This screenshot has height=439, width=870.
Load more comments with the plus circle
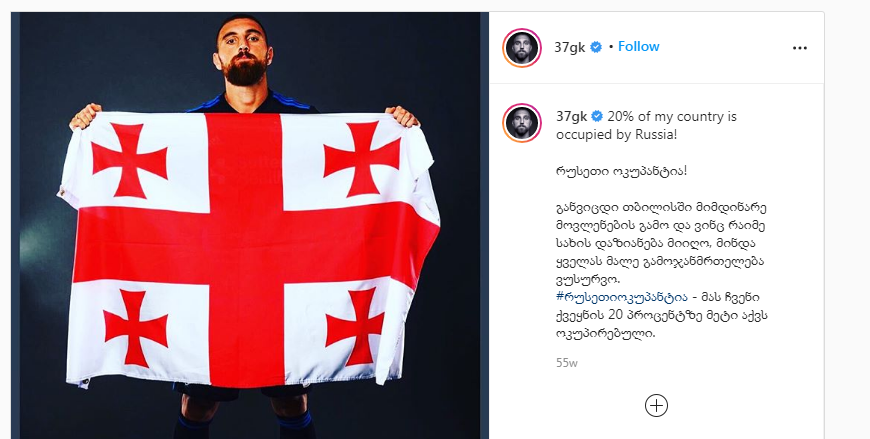coord(656,406)
